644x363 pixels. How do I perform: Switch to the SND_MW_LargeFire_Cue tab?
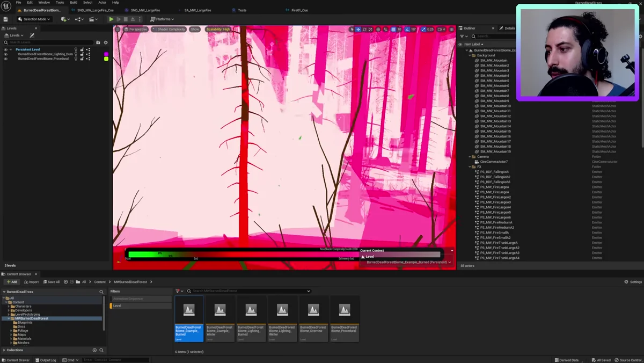[x=95, y=10]
